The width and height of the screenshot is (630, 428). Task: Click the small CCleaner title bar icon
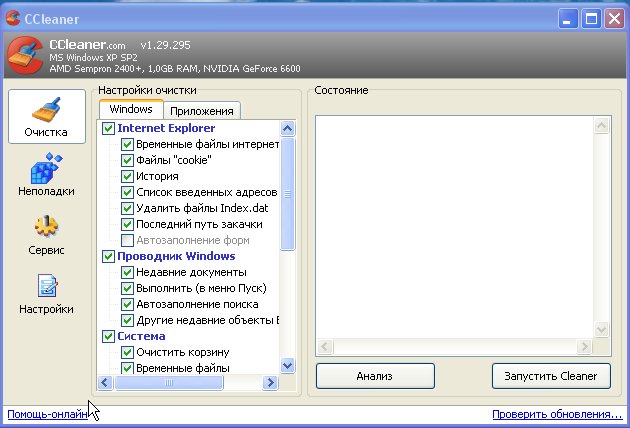(x=13, y=18)
